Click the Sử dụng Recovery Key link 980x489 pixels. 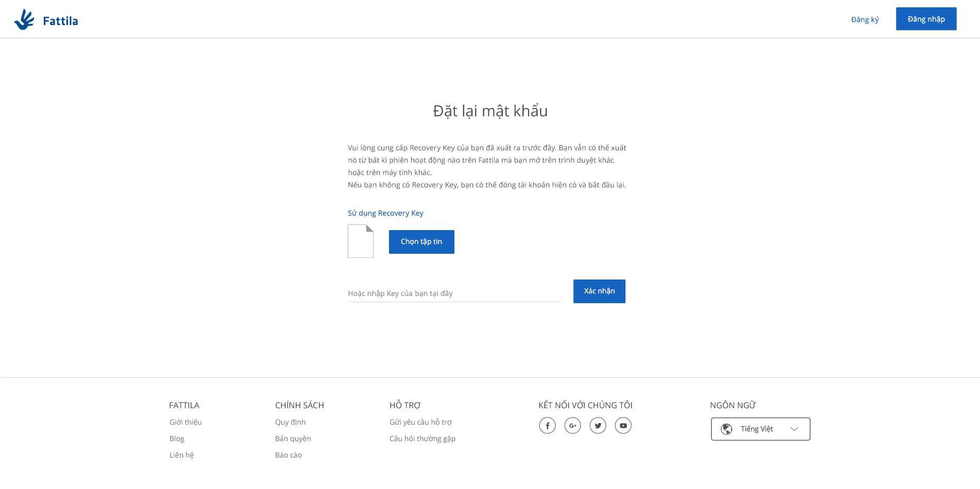point(385,213)
